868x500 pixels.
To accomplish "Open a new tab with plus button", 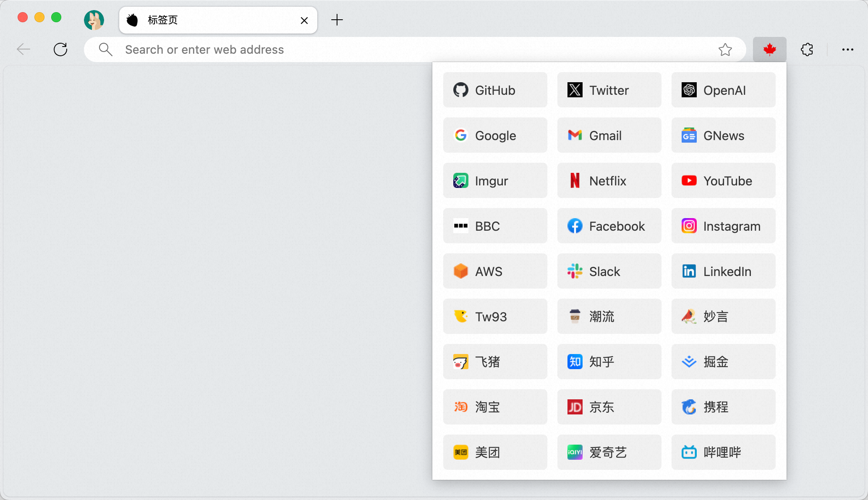I will click(x=337, y=20).
